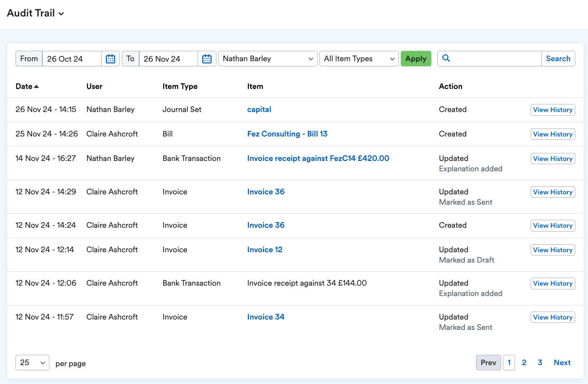The width and height of the screenshot is (588, 384).
Task: Change results per page using 25 dropdown
Action: pyautogui.click(x=32, y=362)
